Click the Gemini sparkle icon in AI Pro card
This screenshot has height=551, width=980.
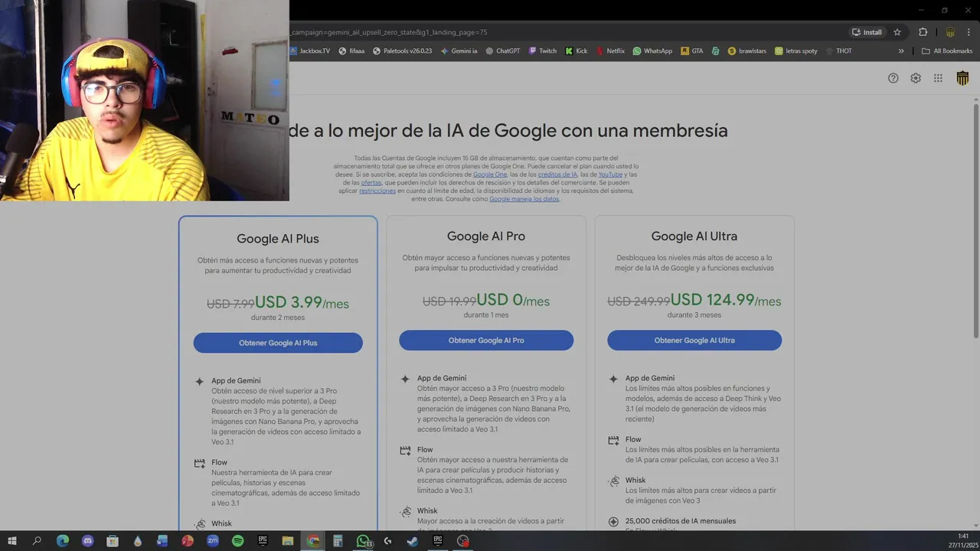pos(405,379)
